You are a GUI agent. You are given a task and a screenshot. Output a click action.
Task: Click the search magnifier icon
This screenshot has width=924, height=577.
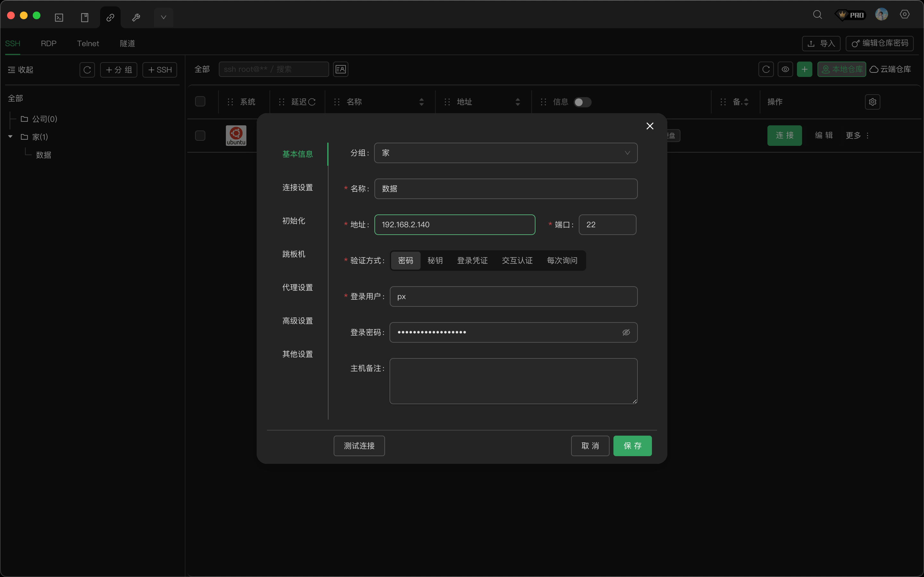point(817,14)
